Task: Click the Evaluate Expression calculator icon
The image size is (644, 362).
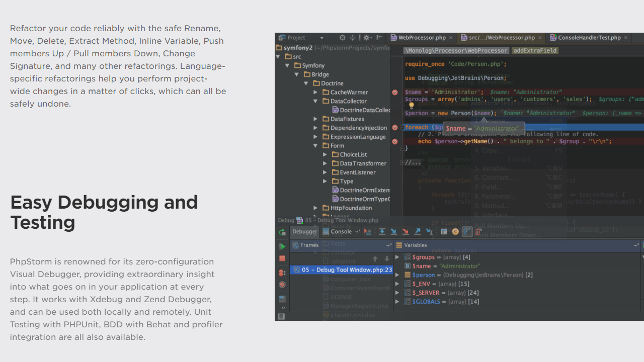Action: coord(444,232)
